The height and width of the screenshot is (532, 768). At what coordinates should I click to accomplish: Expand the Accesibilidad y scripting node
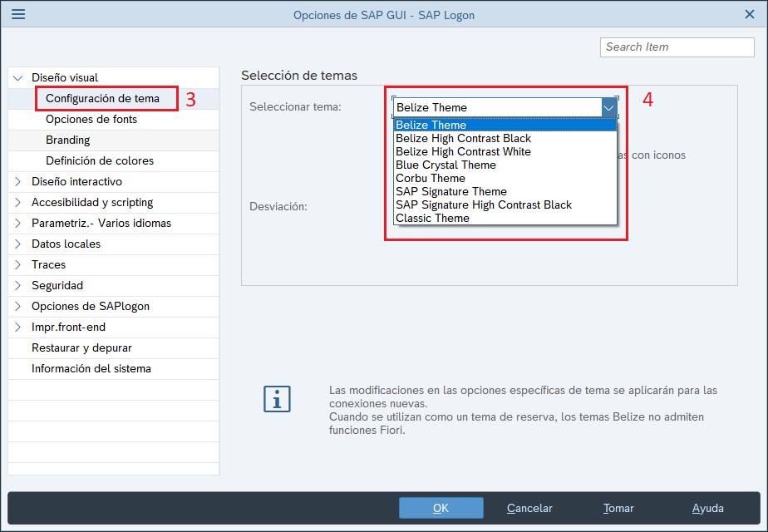click(18, 202)
